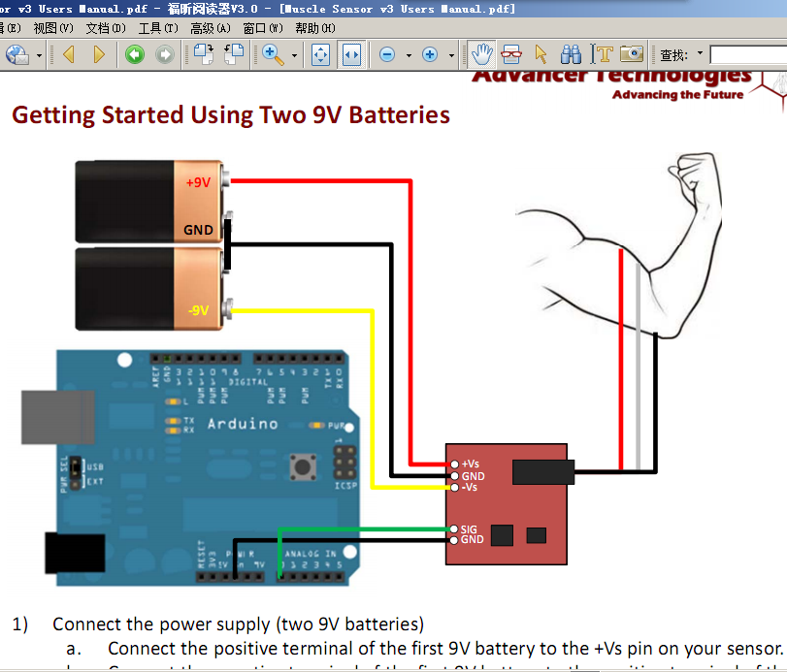Click the grey next view button

[x=165, y=54]
